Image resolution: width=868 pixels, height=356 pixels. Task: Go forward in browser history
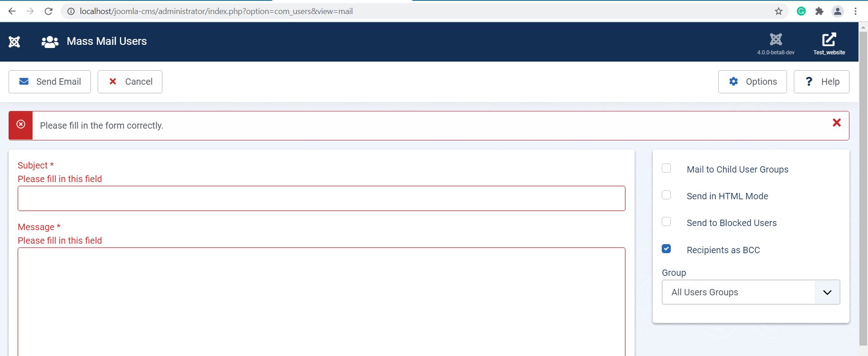click(30, 11)
